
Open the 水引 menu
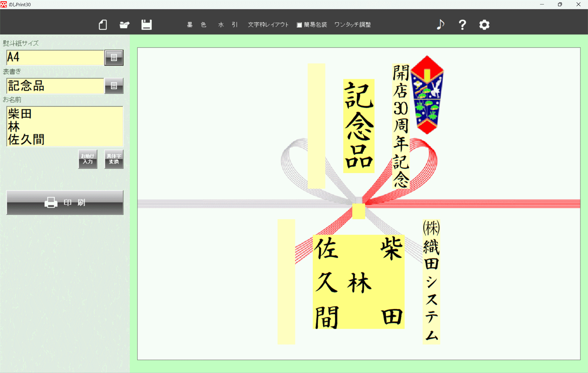(228, 25)
